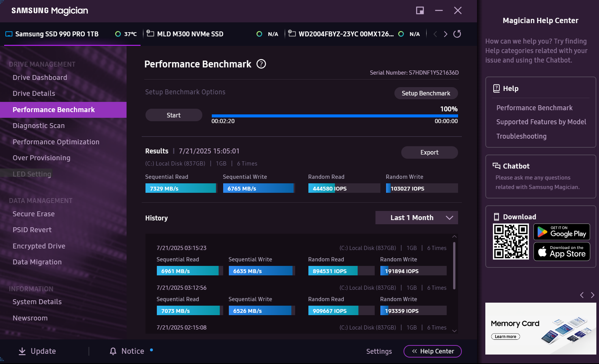This screenshot has height=364, width=599.
Task: Scan the Magician app QR code
Action: coord(511,242)
